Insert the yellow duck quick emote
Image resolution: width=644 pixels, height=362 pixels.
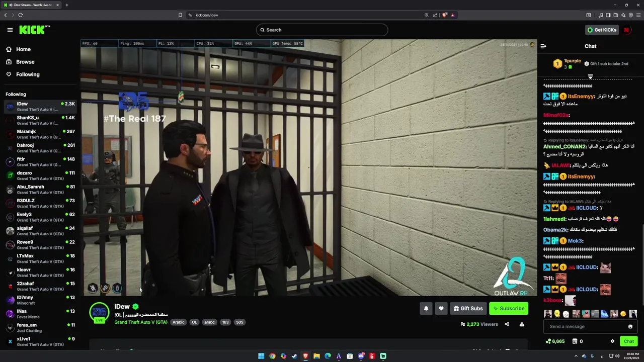(x=557, y=314)
